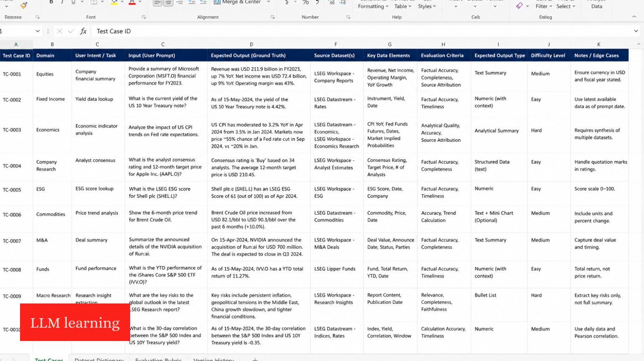Confirm the formula bar entry

click(x=71, y=31)
